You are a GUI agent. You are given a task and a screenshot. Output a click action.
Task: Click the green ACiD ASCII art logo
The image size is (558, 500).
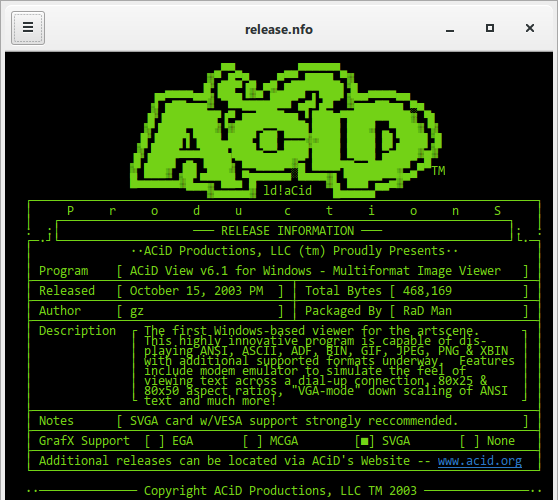point(286,130)
